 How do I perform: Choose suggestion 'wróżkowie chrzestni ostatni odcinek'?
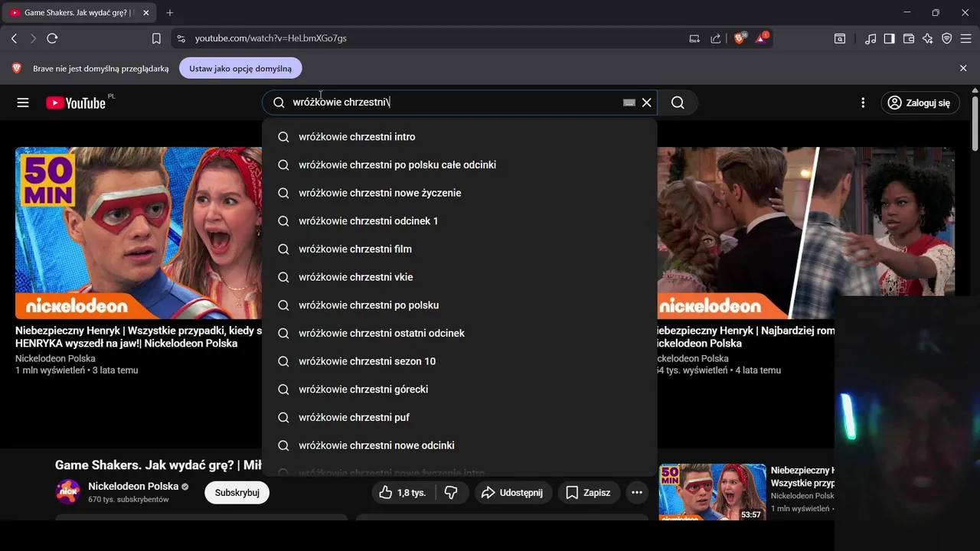[459, 333]
